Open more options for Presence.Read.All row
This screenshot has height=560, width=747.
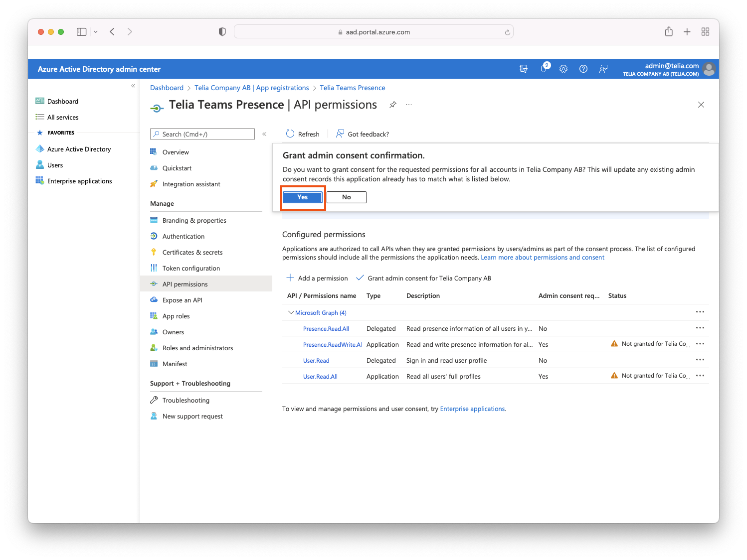(700, 328)
